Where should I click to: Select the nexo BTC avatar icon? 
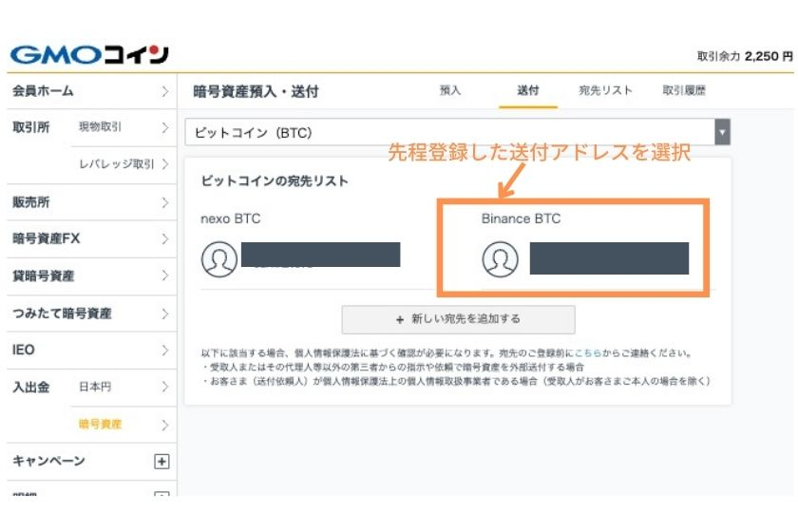(x=219, y=259)
